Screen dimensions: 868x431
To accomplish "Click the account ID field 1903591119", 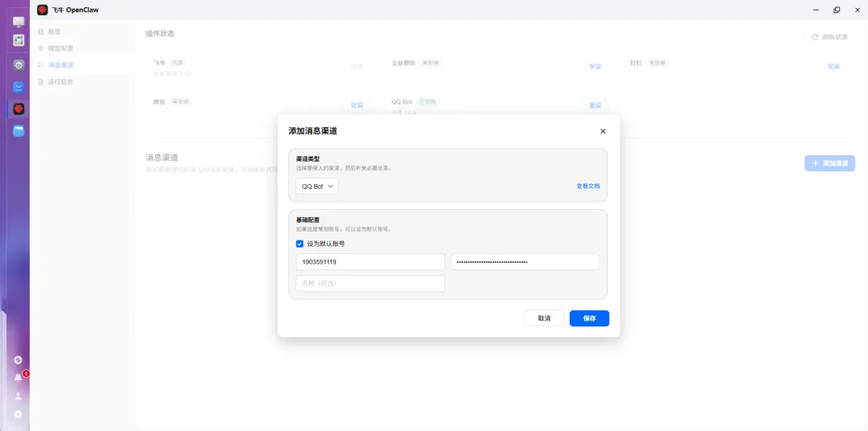I will pyautogui.click(x=371, y=262).
